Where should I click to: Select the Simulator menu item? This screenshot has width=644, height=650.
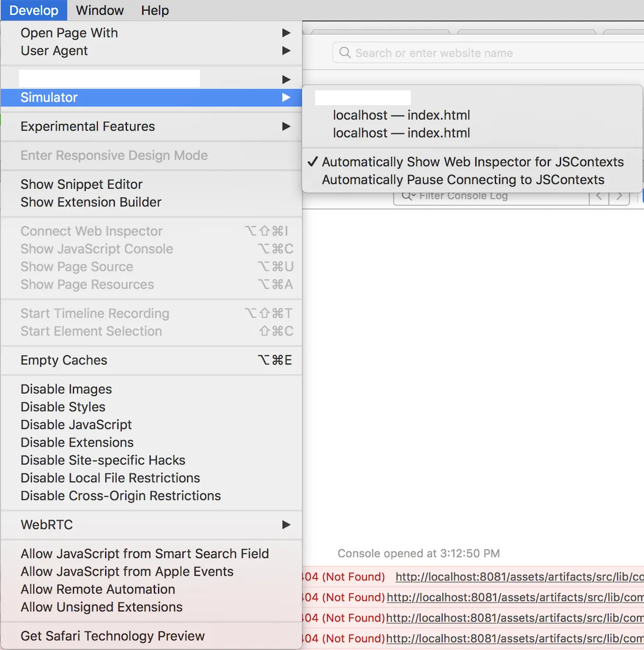(151, 97)
